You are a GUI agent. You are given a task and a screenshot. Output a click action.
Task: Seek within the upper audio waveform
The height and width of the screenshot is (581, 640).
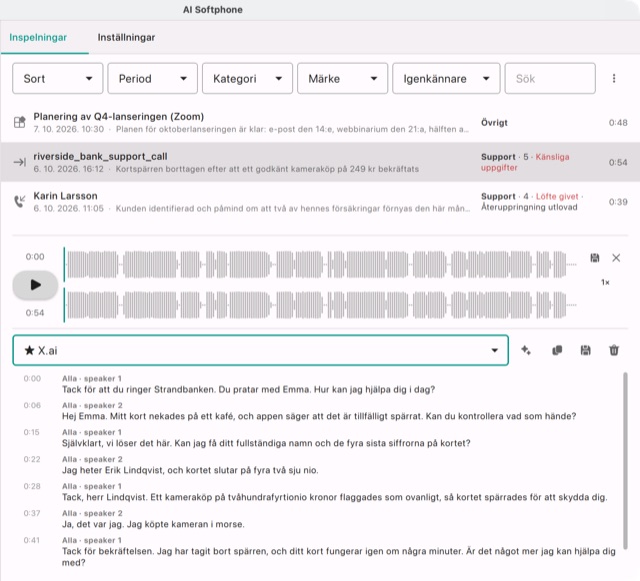click(x=320, y=265)
